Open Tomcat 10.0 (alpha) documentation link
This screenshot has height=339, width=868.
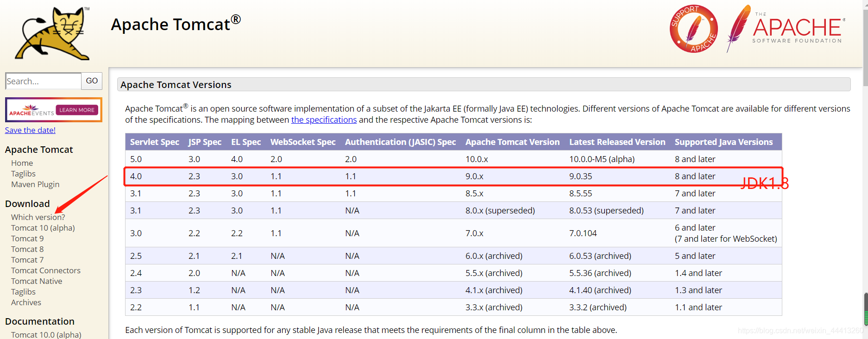point(46,334)
